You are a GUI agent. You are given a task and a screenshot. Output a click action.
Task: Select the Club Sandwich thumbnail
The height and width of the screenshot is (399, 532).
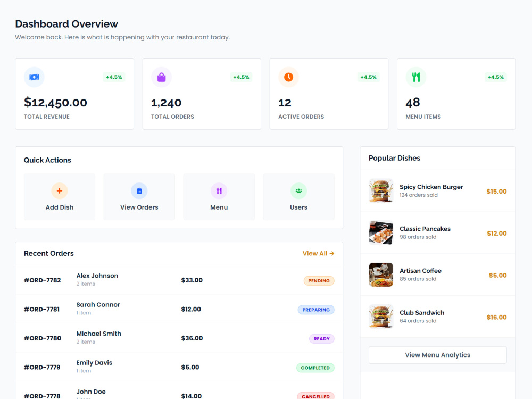(x=381, y=317)
